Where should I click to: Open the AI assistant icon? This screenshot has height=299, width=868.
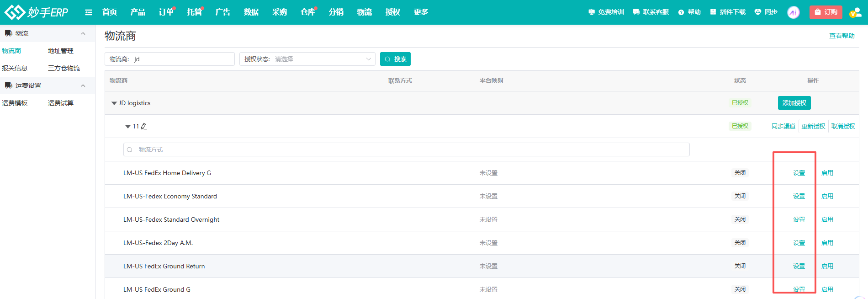click(794, 12)
